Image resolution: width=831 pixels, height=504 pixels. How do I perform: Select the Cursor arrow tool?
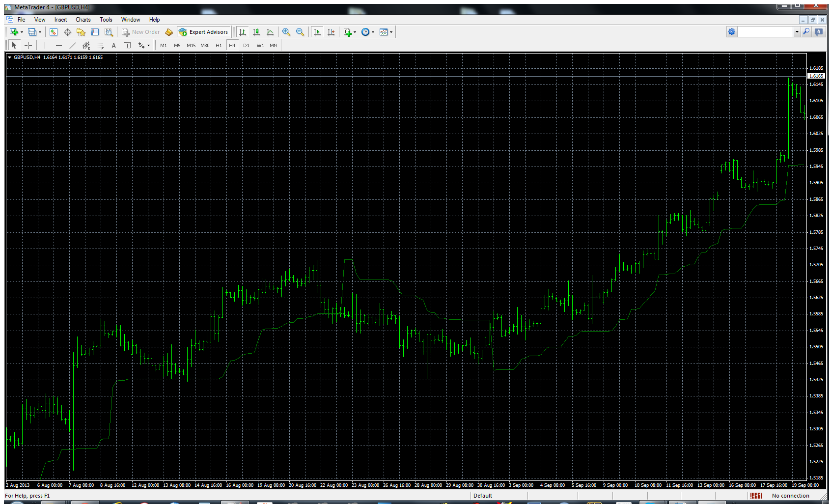click(x=14, y=45)
